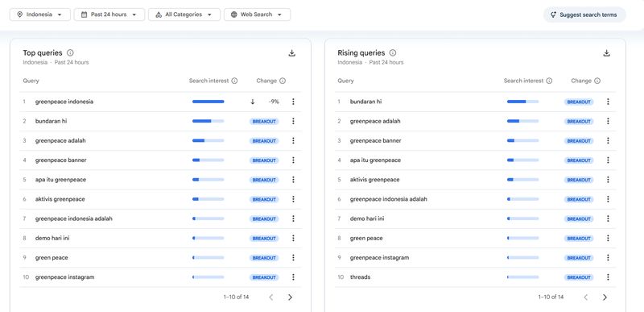Open greenpeace banner query in Top queries
644x312 pixels.
(61, 160)
